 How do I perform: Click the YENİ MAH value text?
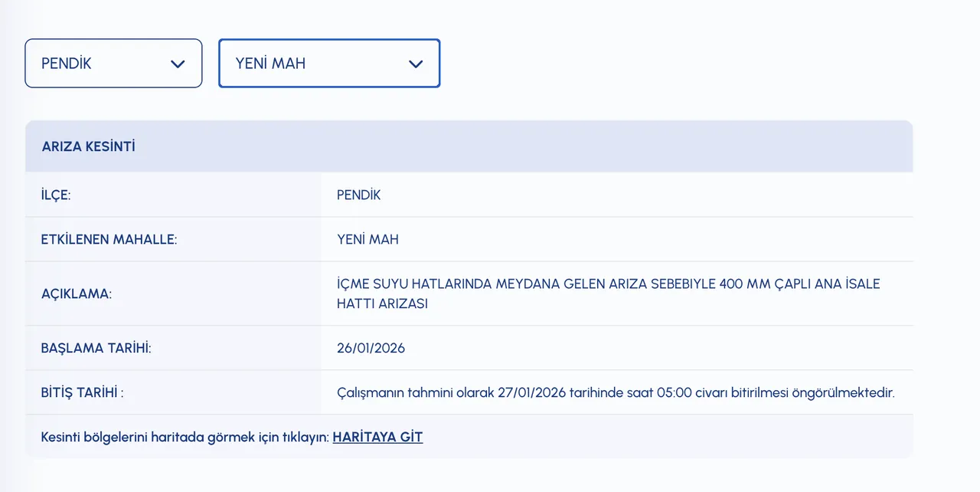coord(367,239)
